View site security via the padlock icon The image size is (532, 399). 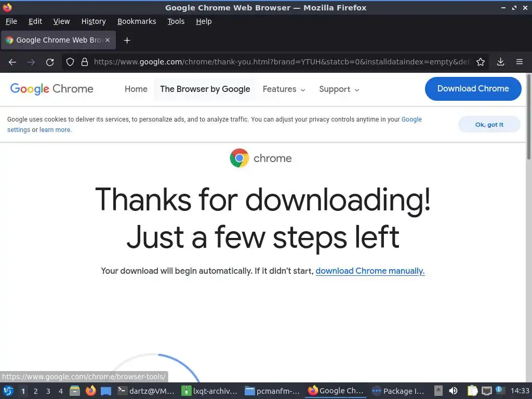pos(85,62)
